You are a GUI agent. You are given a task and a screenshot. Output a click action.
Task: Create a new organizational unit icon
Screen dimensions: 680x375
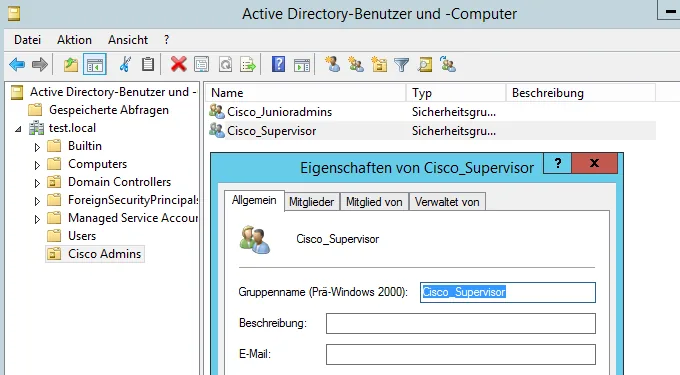pos(379,65)
